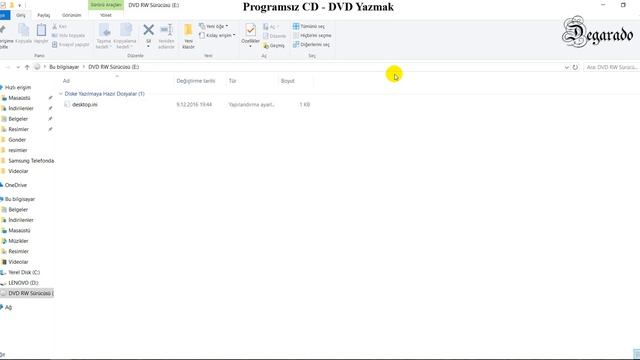The width and height of the screenshot is (640, 360).
Task: Go up one level with up arrow
Action: [x=27, y=67]
